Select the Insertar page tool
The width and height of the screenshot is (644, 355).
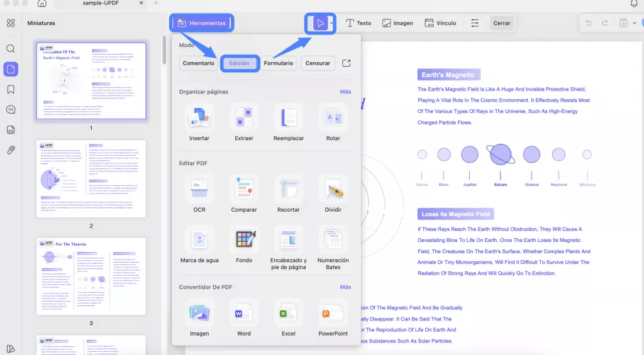[x=199, y=123]
